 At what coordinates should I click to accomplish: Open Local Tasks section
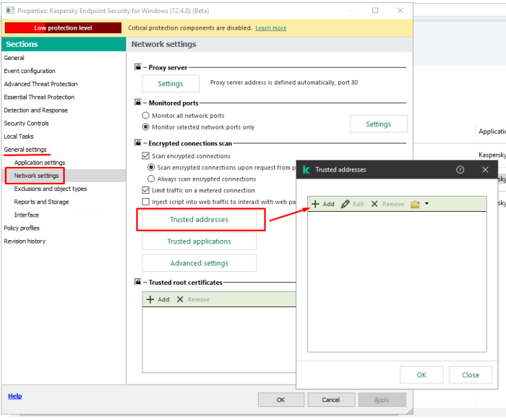coord(18,136)
